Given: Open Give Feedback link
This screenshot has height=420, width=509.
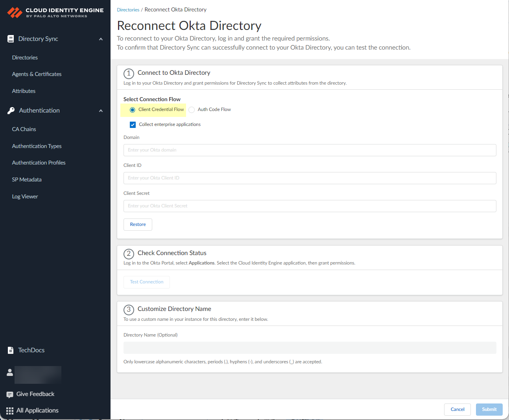Looking at the screenshot, I should pyautogui.click(x=35, y=394).
